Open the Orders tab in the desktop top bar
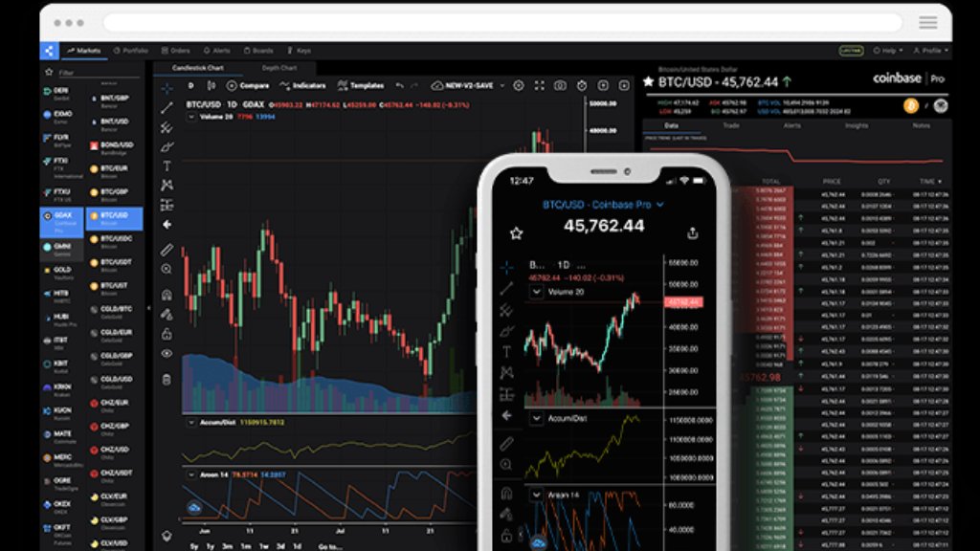 [176, 51]
